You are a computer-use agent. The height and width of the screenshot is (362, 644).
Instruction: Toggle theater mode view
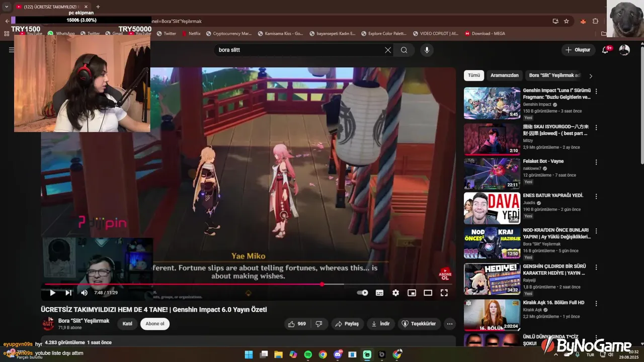point(428,293)
